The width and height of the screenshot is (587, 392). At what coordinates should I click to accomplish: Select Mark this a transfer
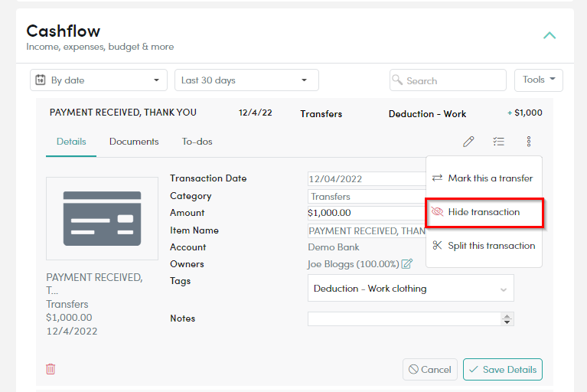pos(484,178)
